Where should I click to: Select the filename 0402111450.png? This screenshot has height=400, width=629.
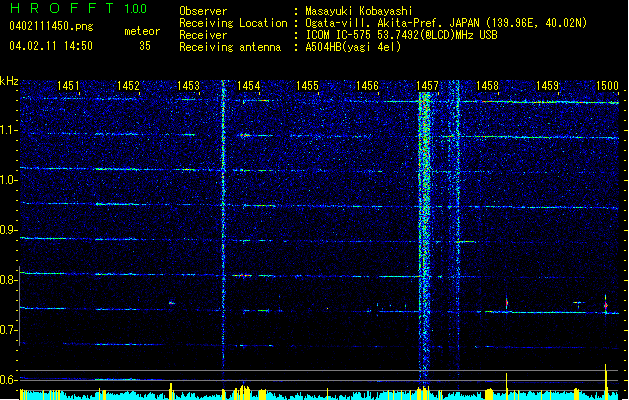tap(51, 26)
